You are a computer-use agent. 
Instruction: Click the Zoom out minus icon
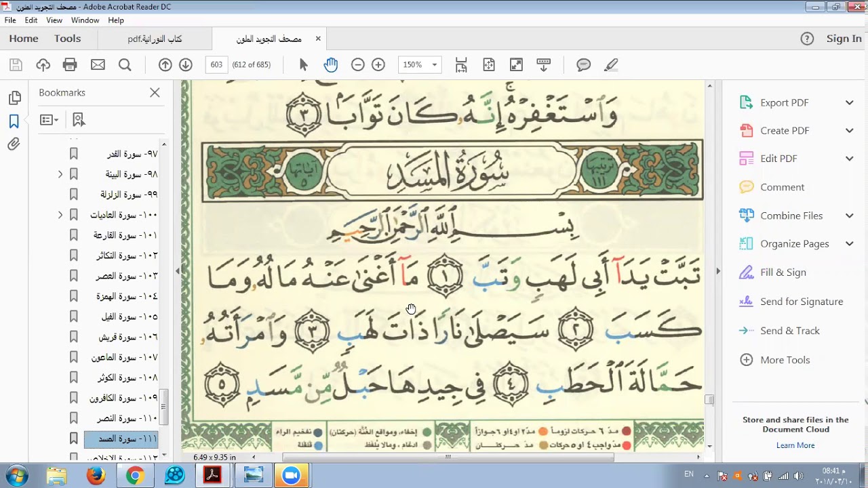357,65
